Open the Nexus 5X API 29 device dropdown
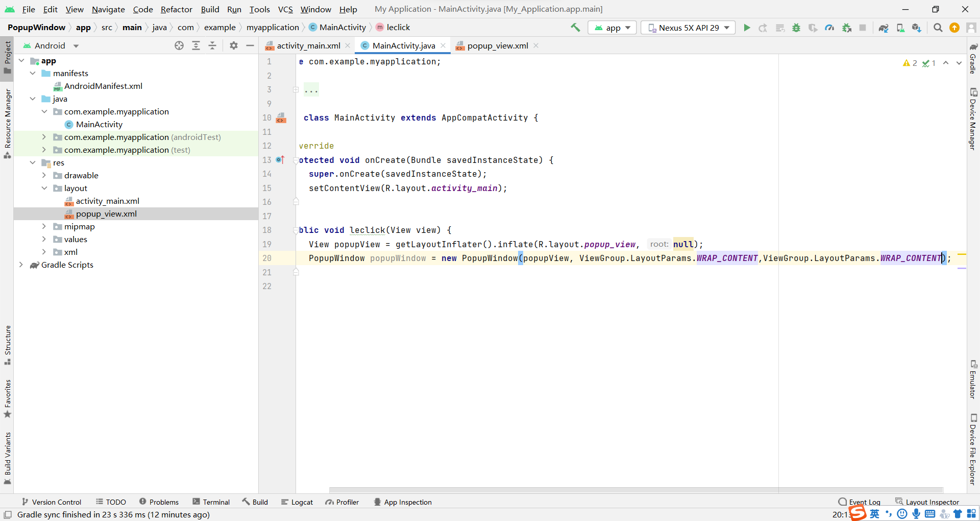Image resolution: width=980 pixels, height=521 pixels. pyautogui.click(x=688, y=28)
